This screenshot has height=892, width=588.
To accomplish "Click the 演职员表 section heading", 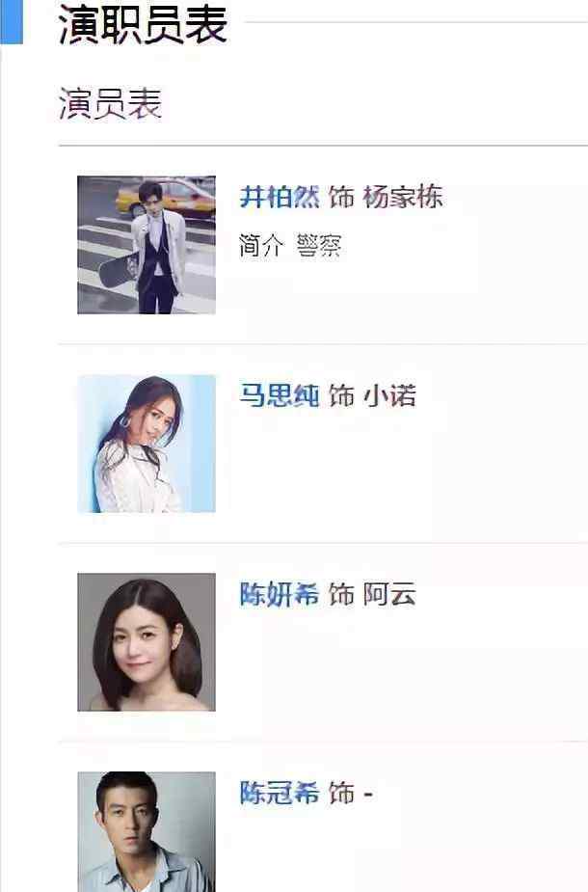I will pyautogui.click(x=143, y=24).
